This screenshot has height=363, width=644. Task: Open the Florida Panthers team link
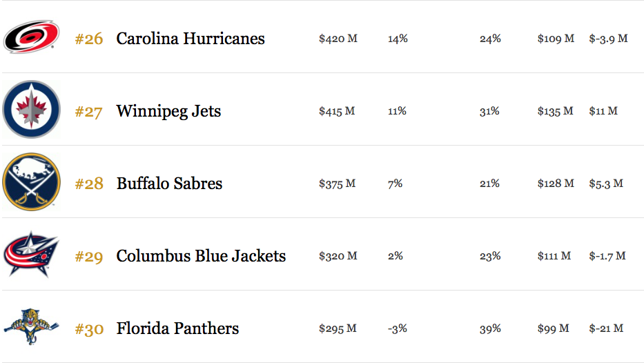pyautogui.click(x=177, y=328)
